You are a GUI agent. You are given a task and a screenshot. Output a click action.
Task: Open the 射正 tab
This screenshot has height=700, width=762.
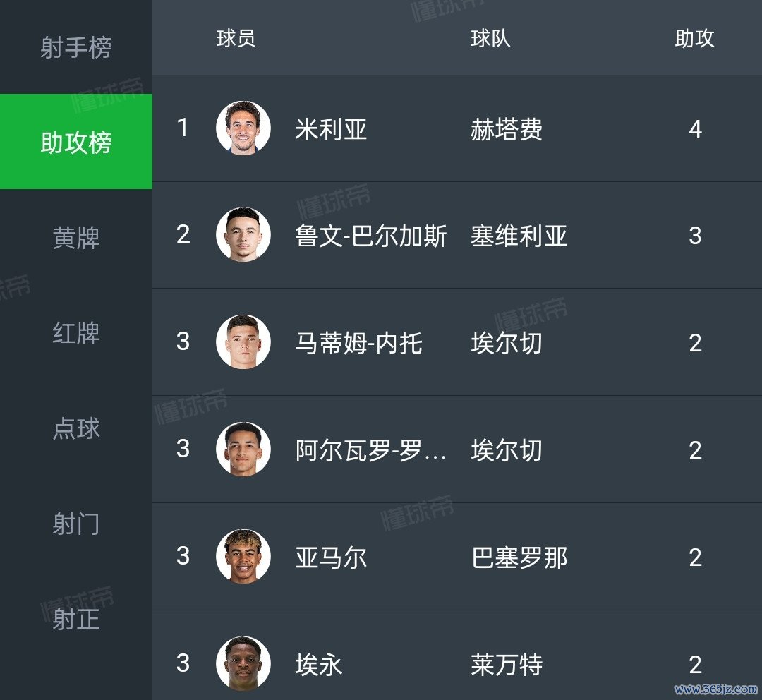coord(75,619)
